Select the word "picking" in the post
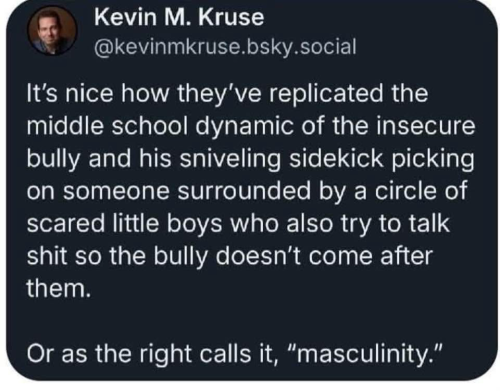Viewport: 500px width, 391px height. pyautogui.click(x=432, y=159)
